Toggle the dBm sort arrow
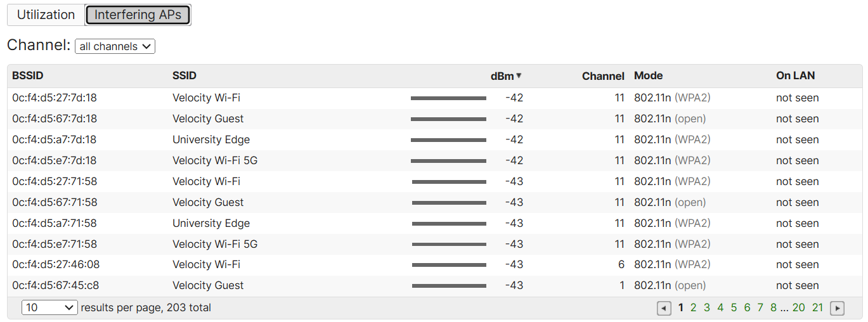Viewport: 868px width, 322px height. (519, 76)
